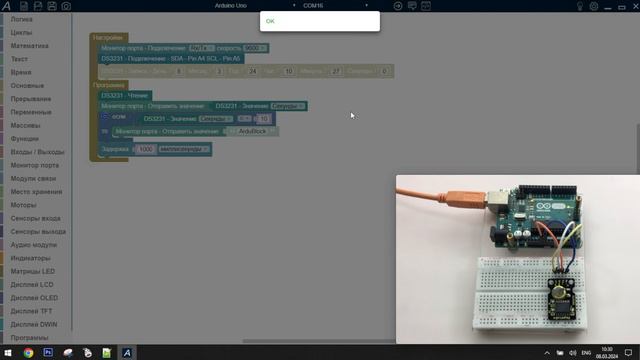
Task: Open the serial speed 9600 dropdown
Action: 255,48
